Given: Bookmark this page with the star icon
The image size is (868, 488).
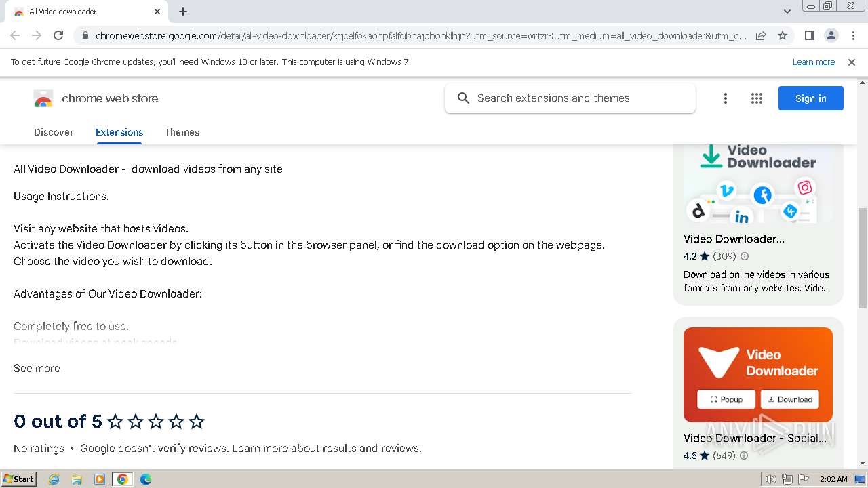Looking at the screenshot, I should click(783, 35).
